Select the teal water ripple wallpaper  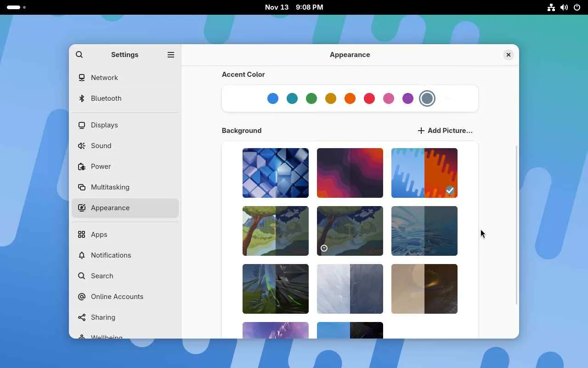click(x=424, y=231)
